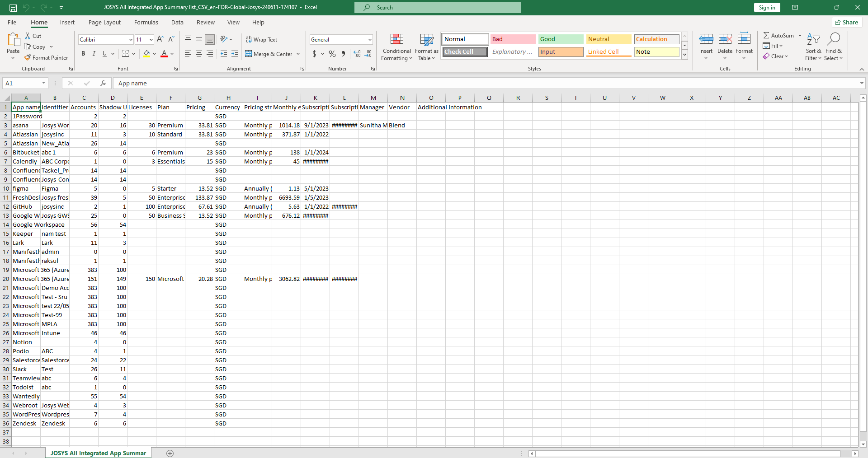Expand the Fill dropdown
Viewport: 868px width, 458px height.
(x=781, y=46)
